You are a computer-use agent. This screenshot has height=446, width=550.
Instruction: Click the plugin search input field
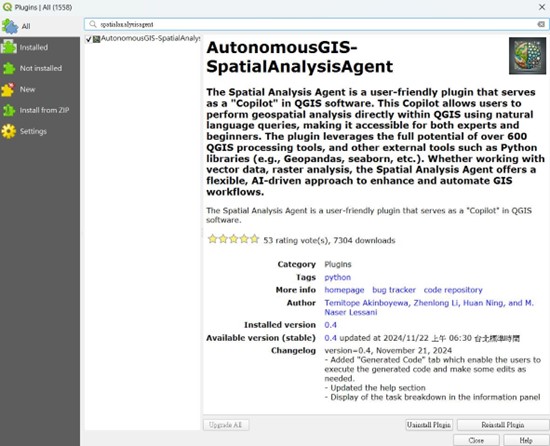(316, 24)
